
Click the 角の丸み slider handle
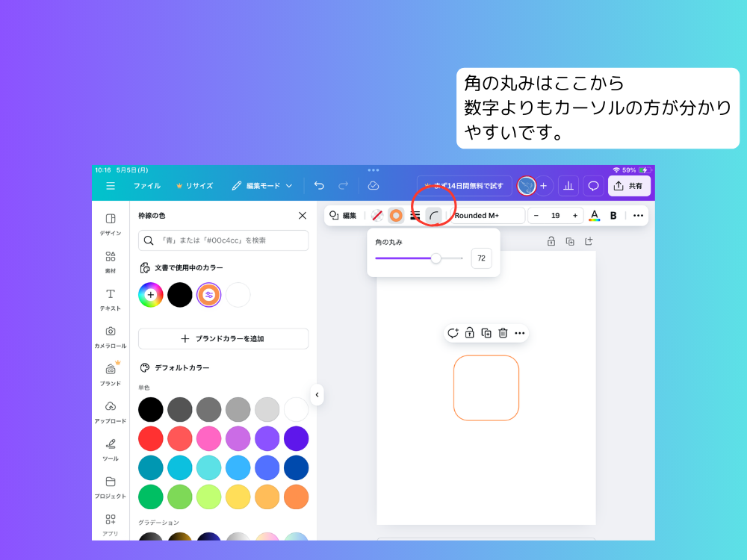pos(436,258)
